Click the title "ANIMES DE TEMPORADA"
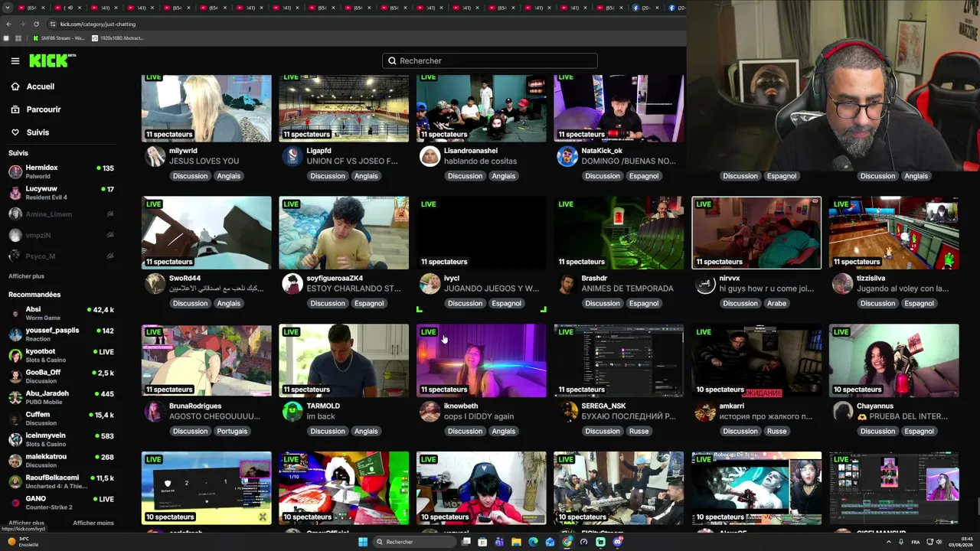This screenshot has height=551, width=980. [x=628, y=289]
